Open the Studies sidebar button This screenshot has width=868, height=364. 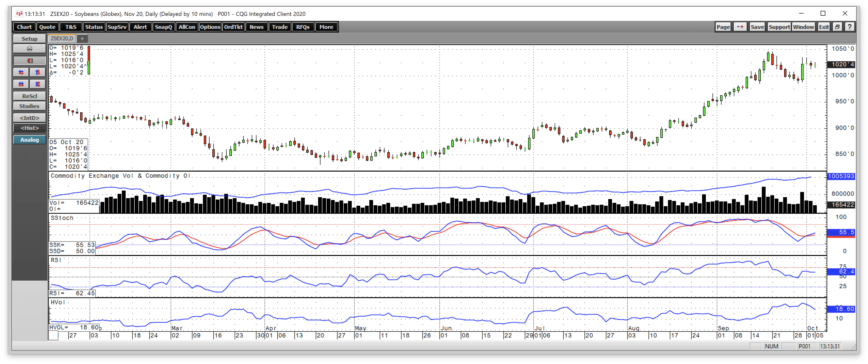click(30, 106)
